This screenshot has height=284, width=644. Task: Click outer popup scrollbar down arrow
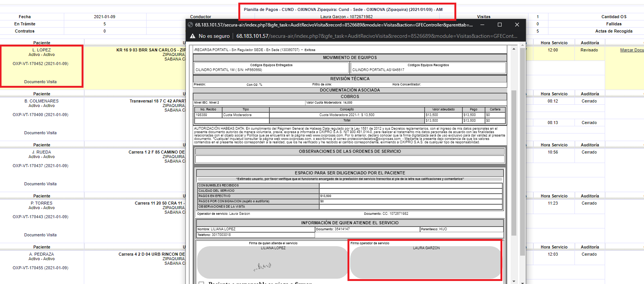point(523,282)
